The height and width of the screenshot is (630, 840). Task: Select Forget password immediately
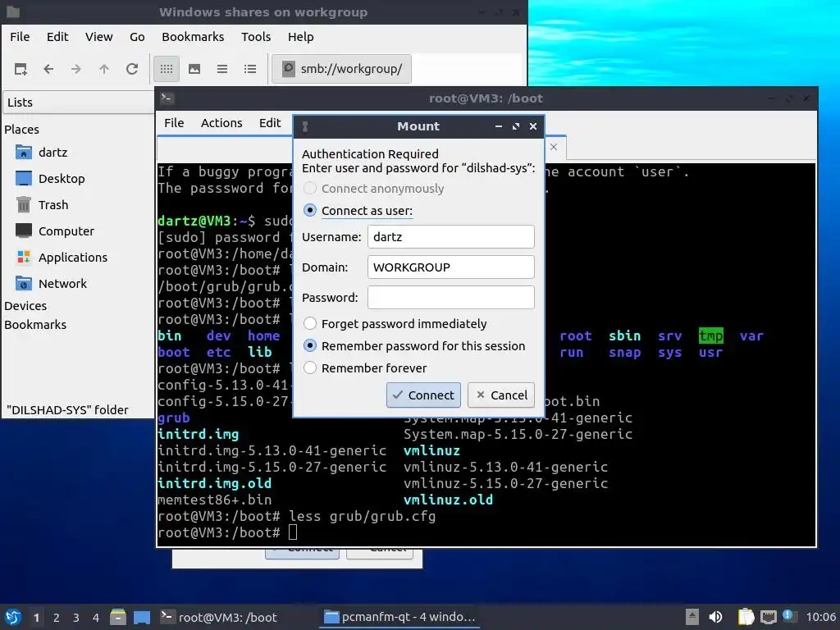395,323
